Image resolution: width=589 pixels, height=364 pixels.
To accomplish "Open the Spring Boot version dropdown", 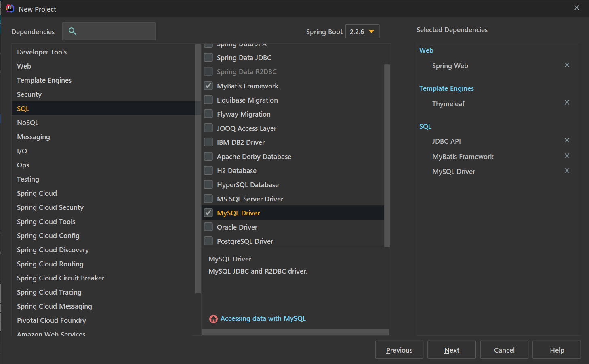I will tap(362, 31).
